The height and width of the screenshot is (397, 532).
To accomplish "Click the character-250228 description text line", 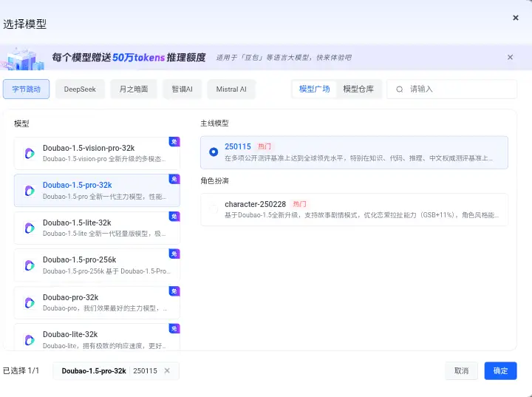I will 361,215.
